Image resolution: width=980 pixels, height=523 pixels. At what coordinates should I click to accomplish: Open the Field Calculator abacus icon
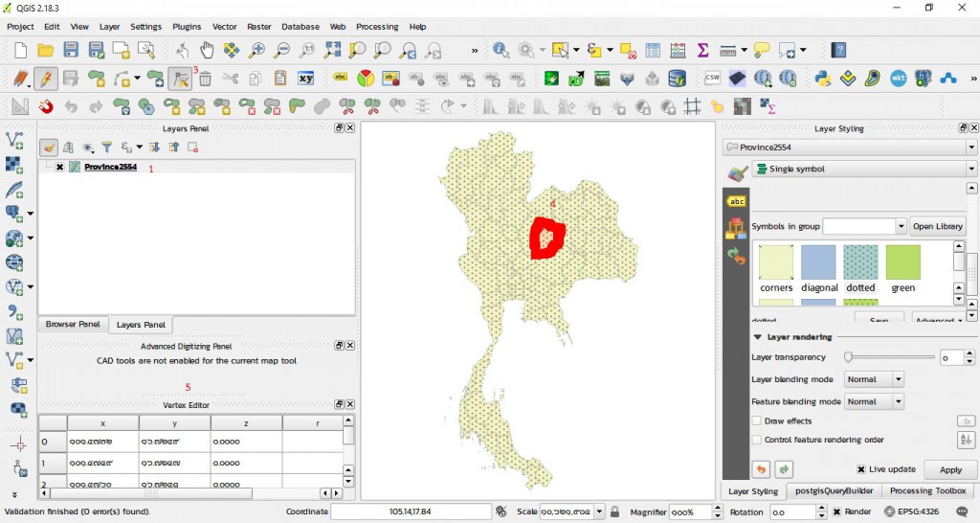pos(678,50)
